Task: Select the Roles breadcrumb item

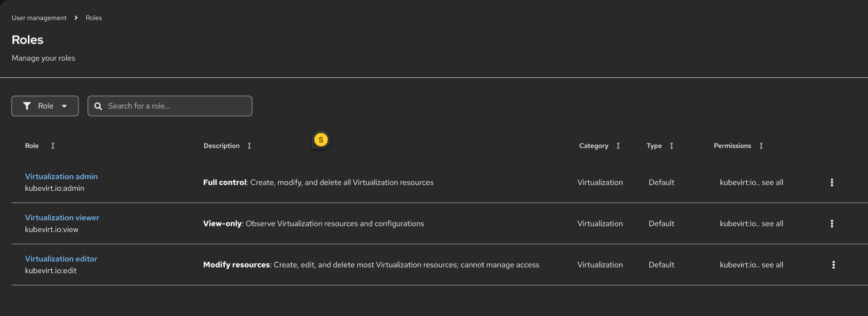Action: pyautogui.click(x=93, y=18)
